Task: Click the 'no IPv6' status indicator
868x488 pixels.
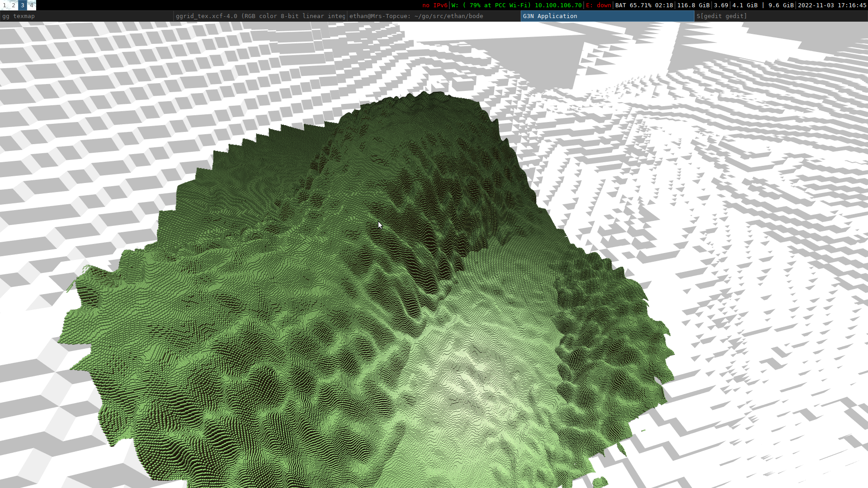Action: (434, 5)
